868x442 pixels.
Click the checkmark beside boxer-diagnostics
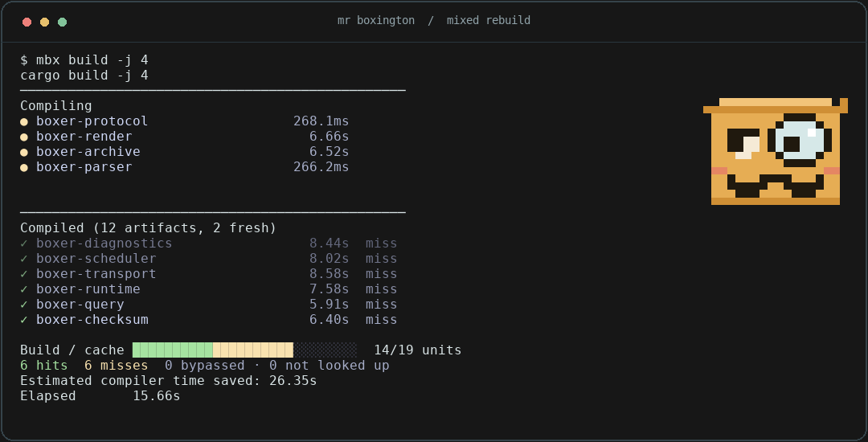pos(24,244)
